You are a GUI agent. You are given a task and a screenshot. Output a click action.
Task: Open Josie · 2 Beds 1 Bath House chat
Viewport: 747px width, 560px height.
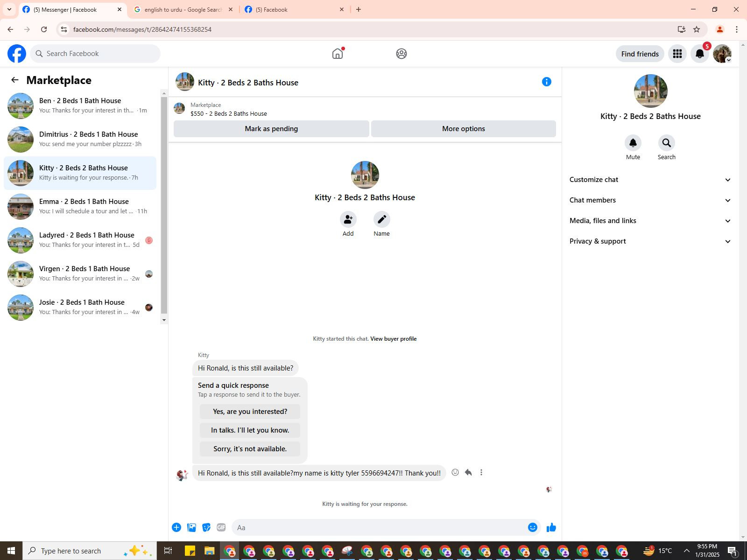pyautogui.click(x=80, y=308)
